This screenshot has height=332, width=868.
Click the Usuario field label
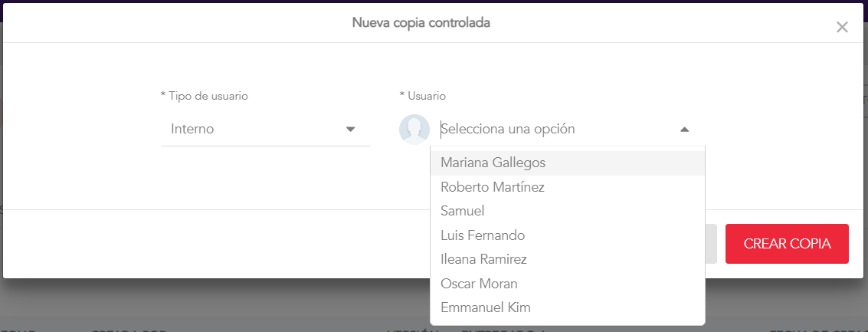423,96
